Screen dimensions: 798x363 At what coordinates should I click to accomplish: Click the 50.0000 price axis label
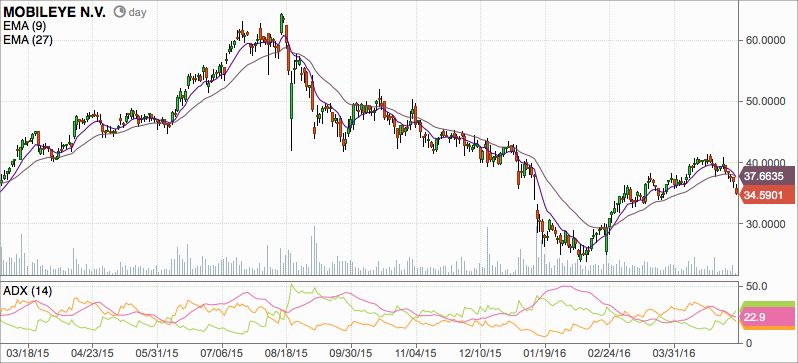(x=766, y=102)
